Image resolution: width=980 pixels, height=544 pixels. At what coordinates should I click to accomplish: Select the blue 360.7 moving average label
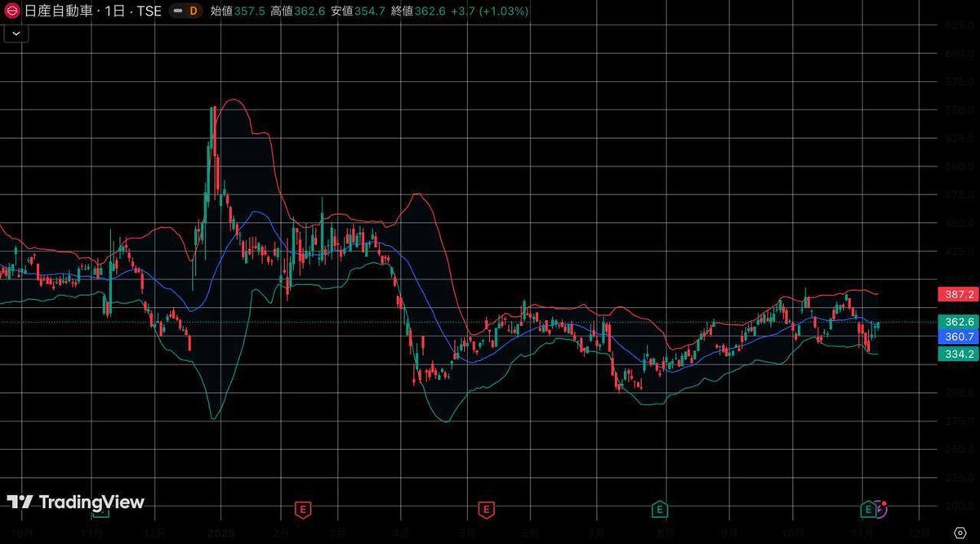(957, 337)
